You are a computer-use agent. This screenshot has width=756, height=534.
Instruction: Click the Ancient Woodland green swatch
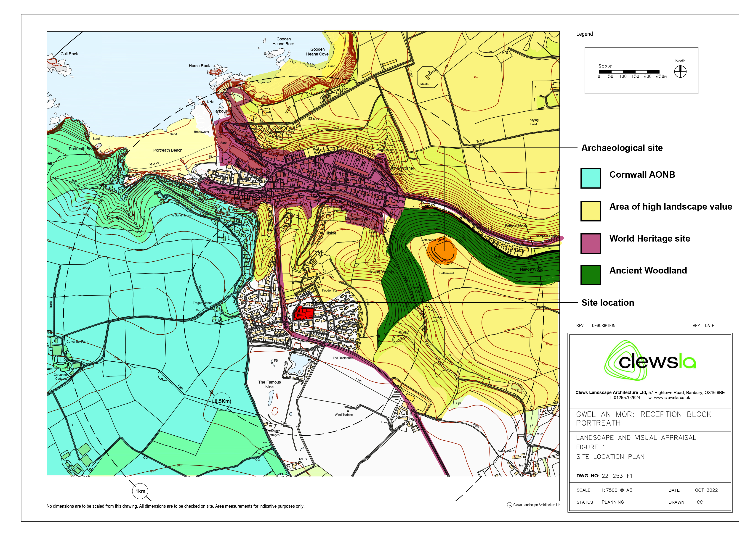[590, 275]
